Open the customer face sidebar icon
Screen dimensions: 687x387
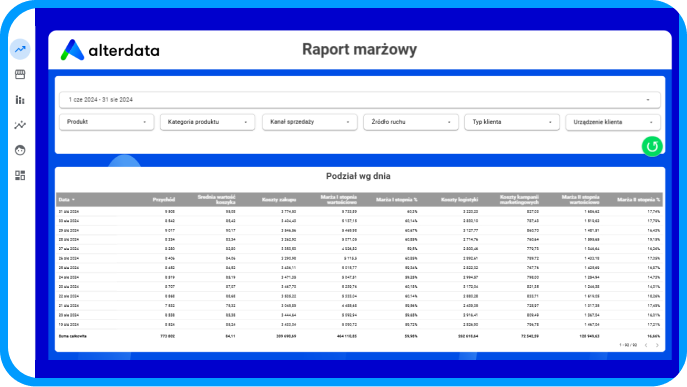tap(20, 150)
